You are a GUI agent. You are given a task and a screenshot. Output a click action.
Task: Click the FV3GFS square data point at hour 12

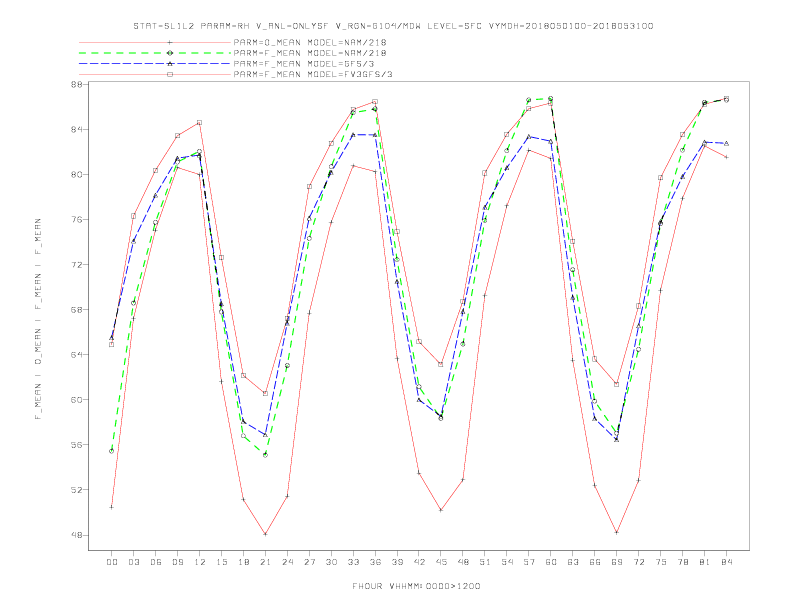click(200, 123)
